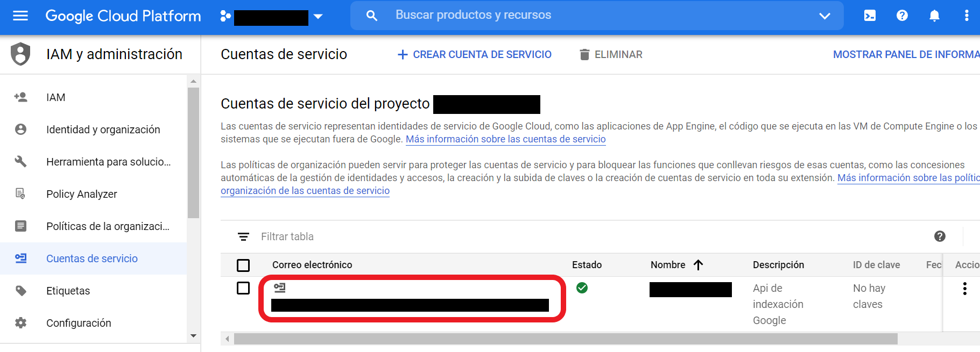The width and height of the screenshot is (980, 352).
Task: Click the search magnifier icon
Action: (x=371, y=16)
